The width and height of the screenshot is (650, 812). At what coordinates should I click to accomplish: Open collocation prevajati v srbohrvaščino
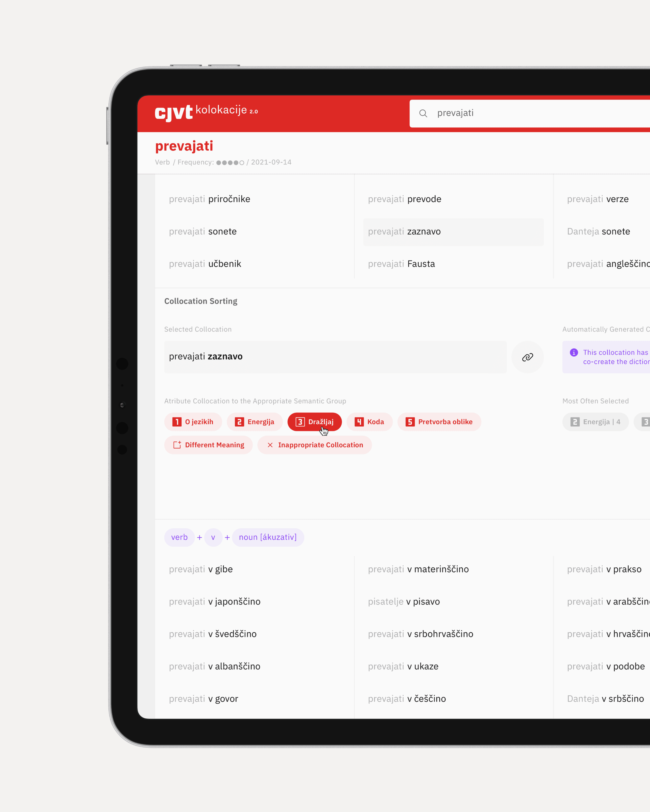[421, 634]
